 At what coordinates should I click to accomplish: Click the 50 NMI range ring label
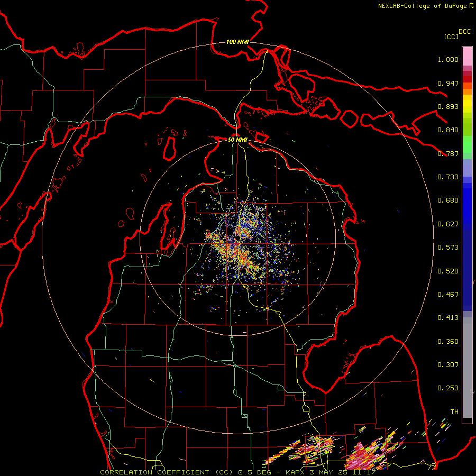pyautogui.click(x=237, y=140)
